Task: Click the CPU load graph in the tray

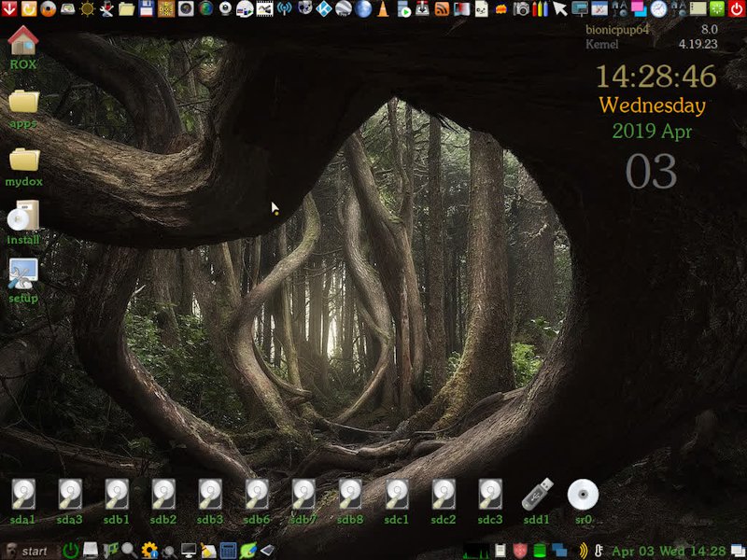Action: (476, 551)
